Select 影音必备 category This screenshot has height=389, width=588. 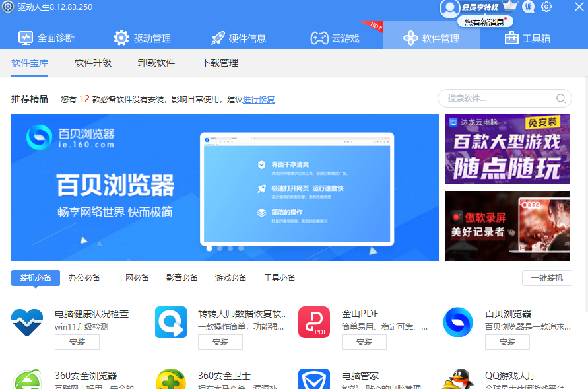[182, 278]
